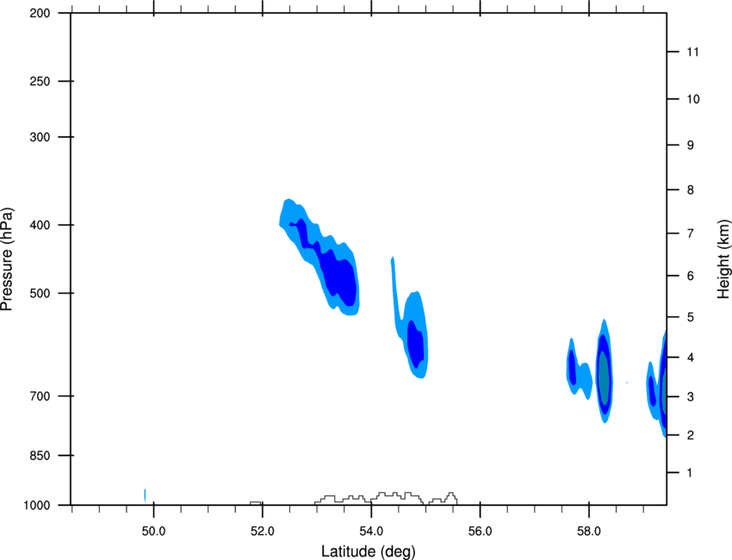Click the Latitude (deg) axis title
Viewport: 732px width, 560px height.
368,551
